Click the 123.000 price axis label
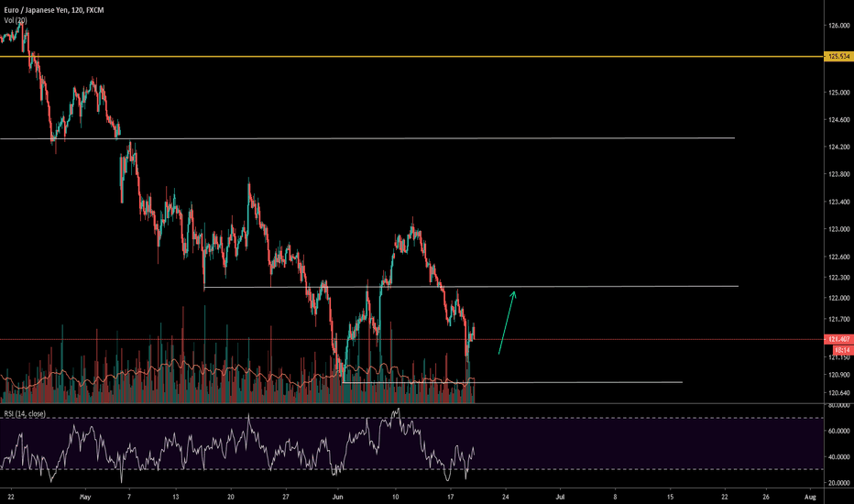The height and width of the screenshot is (504, 854). click(838, 229)
